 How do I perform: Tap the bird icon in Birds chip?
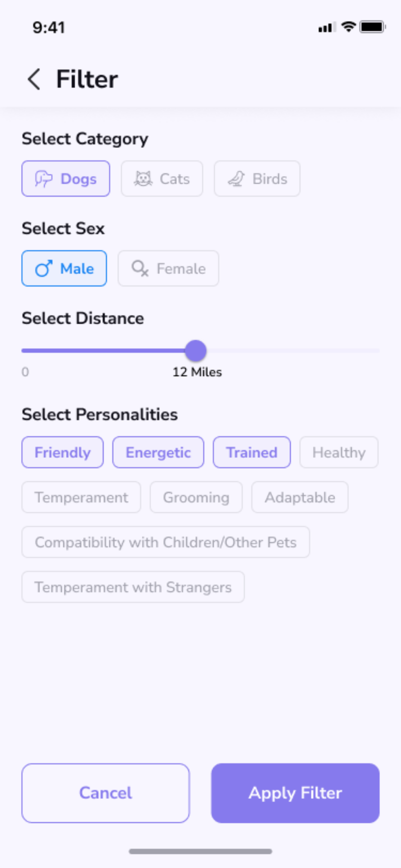236,179
